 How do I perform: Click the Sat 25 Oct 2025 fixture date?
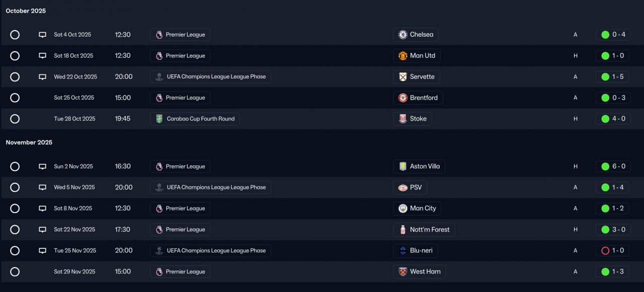[74, 98]
